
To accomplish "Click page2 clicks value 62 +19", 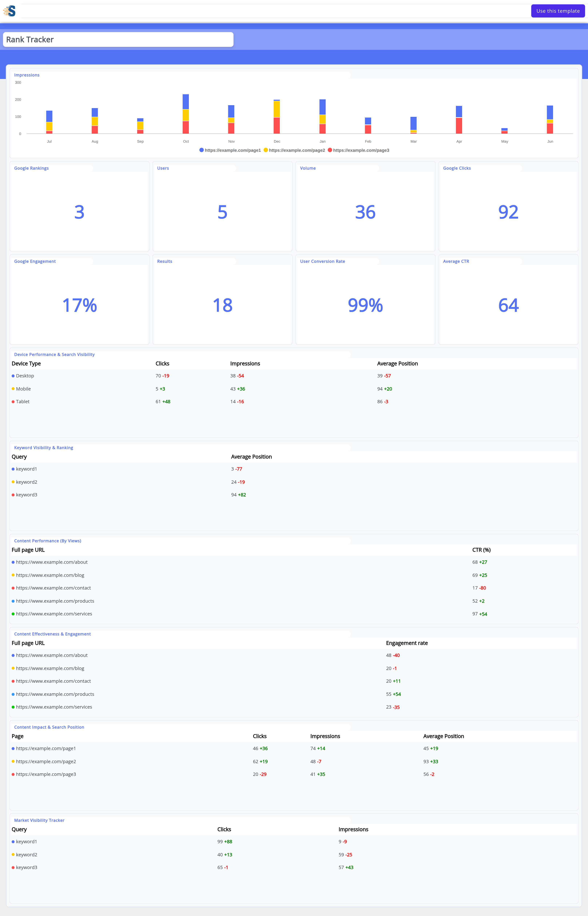I will click(260, 761).
